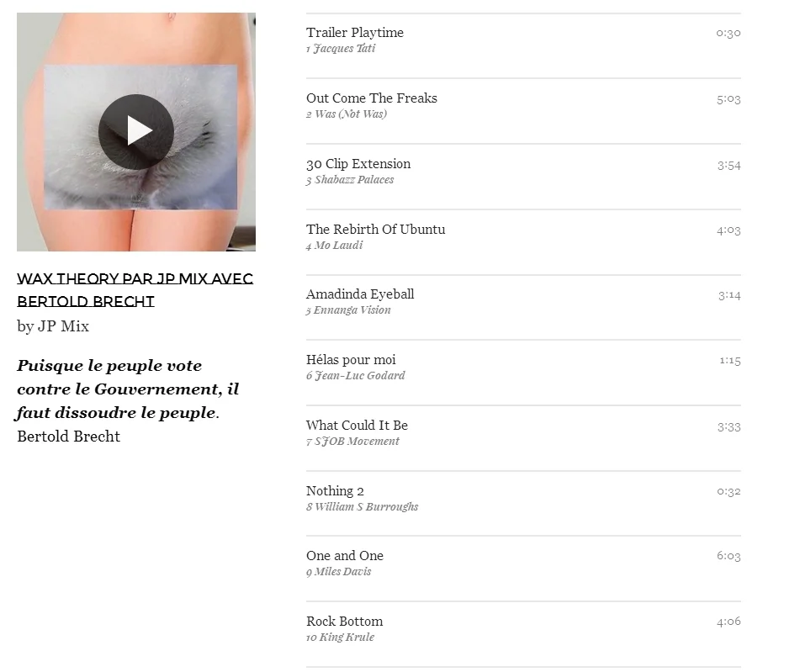Select the Nothing 2 track
The width and height of the screenshot is (800, 672).
[x=523, y=503]
